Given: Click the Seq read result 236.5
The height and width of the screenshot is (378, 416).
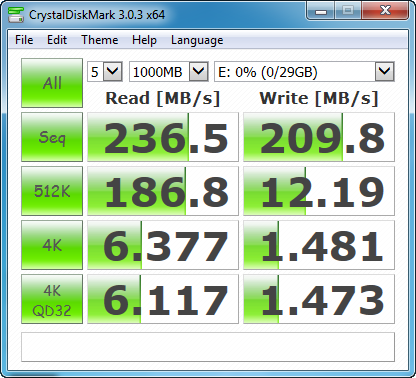Looking at the screenshot, I should pyautogui.click(x=163, y=137).
